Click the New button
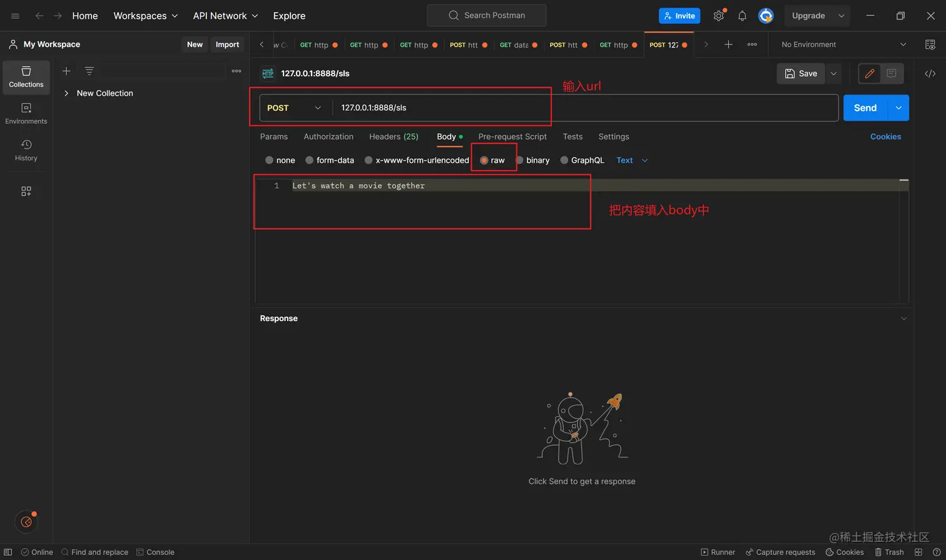The image size is (946, 560). tap(195, 44)
